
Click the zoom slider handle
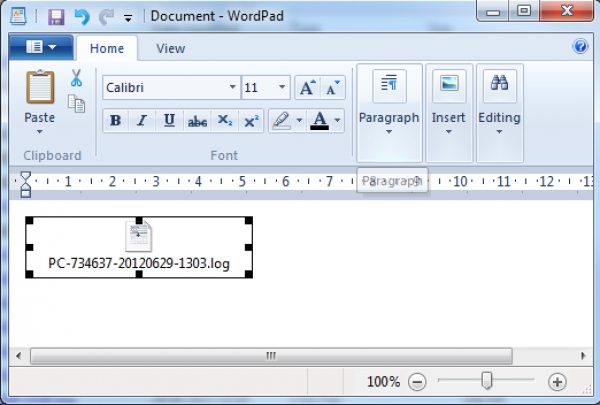487,381
